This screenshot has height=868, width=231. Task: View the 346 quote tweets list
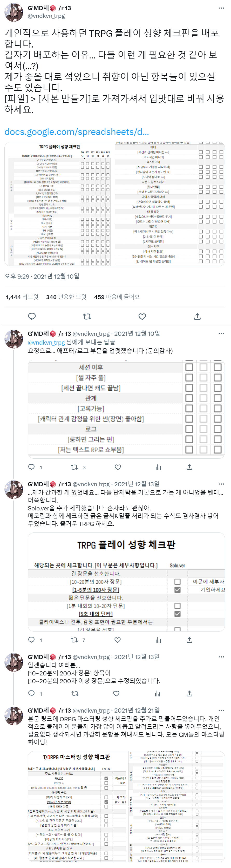[x=66, y=297]
